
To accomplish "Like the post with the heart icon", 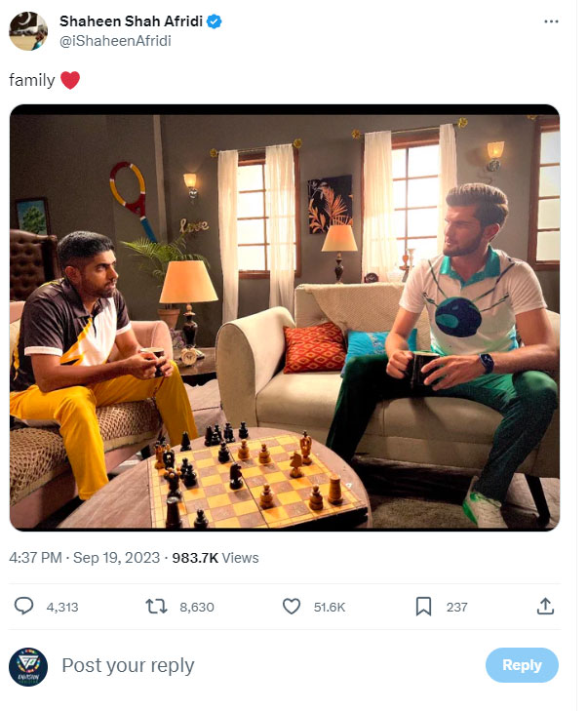I will 291,607.
